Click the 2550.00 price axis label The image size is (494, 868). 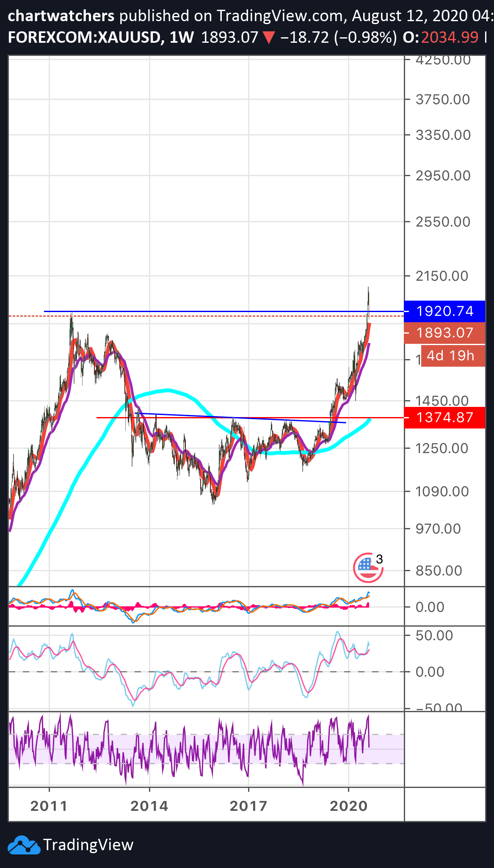click(443, 221)
